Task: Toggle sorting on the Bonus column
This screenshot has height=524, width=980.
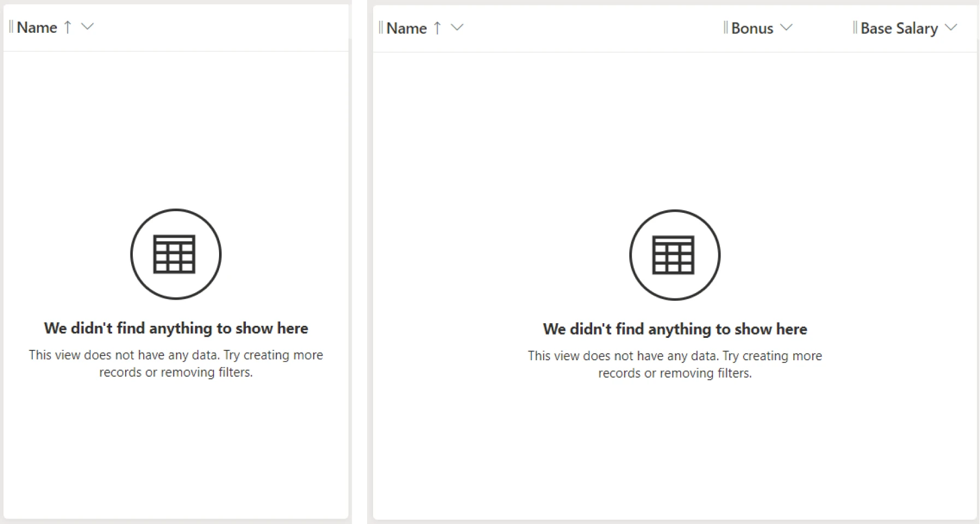Action: click(752, 27)
